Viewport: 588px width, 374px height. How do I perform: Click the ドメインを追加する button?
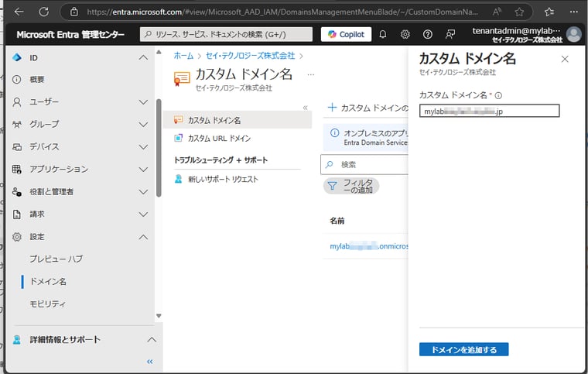coord(464,350)
